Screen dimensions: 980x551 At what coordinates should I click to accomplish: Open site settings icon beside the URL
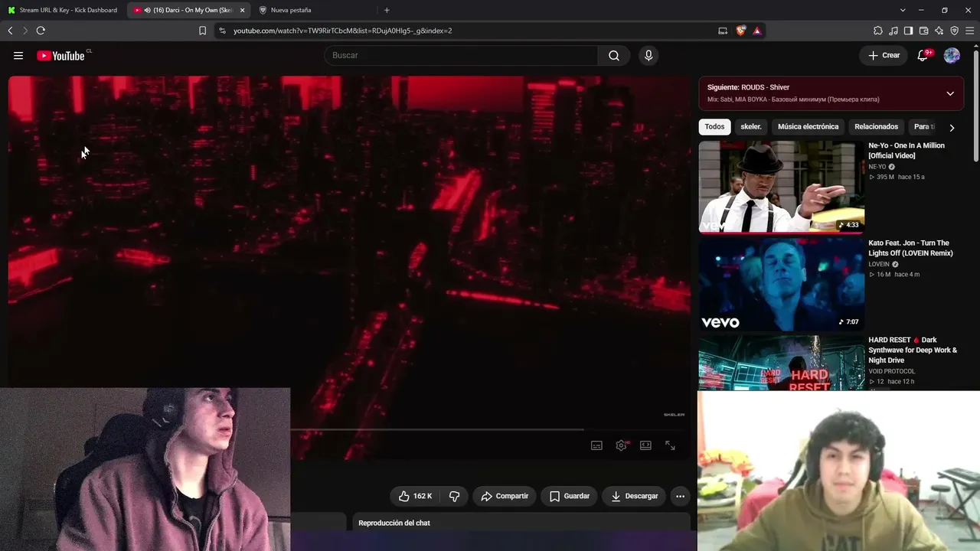(x=222, y=31)
